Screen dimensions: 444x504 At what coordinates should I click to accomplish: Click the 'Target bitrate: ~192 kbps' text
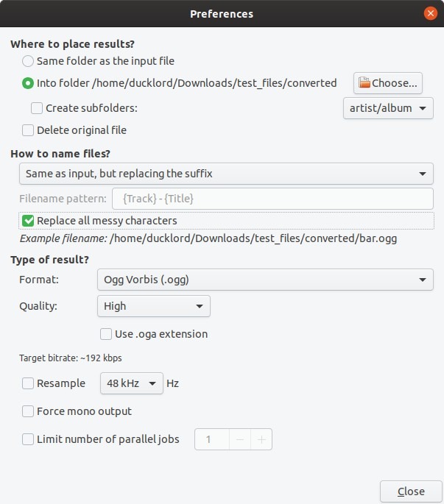(x=71, y=358)
